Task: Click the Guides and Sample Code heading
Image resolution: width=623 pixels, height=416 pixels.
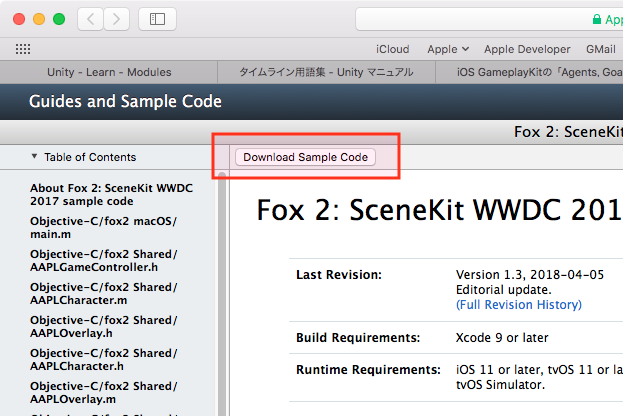Action: (125, 101)
